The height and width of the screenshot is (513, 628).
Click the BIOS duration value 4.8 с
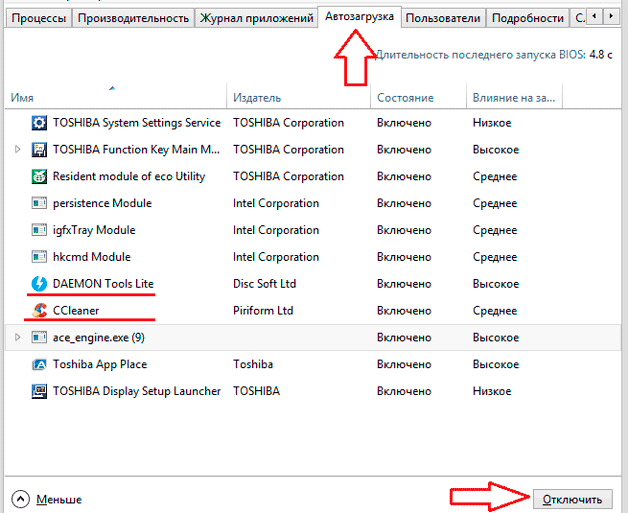coord(601,54)
